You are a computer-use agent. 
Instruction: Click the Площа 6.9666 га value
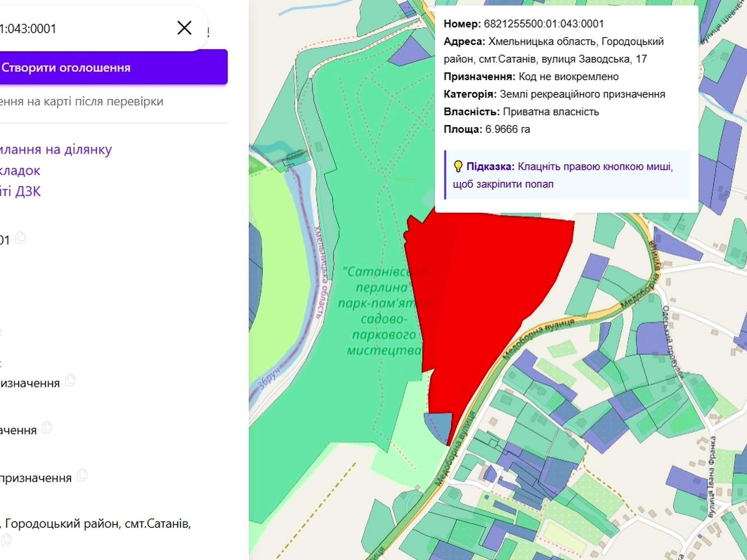(507, 129)
